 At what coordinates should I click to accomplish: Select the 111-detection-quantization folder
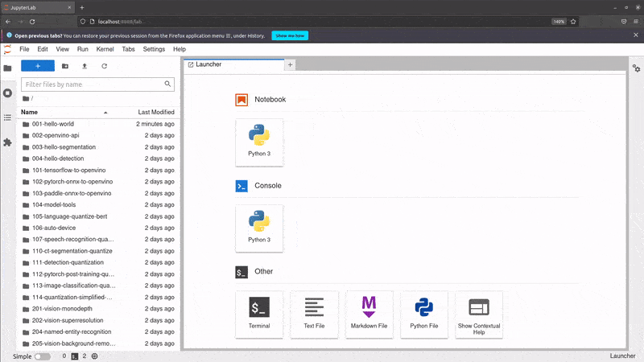[98, 262]
